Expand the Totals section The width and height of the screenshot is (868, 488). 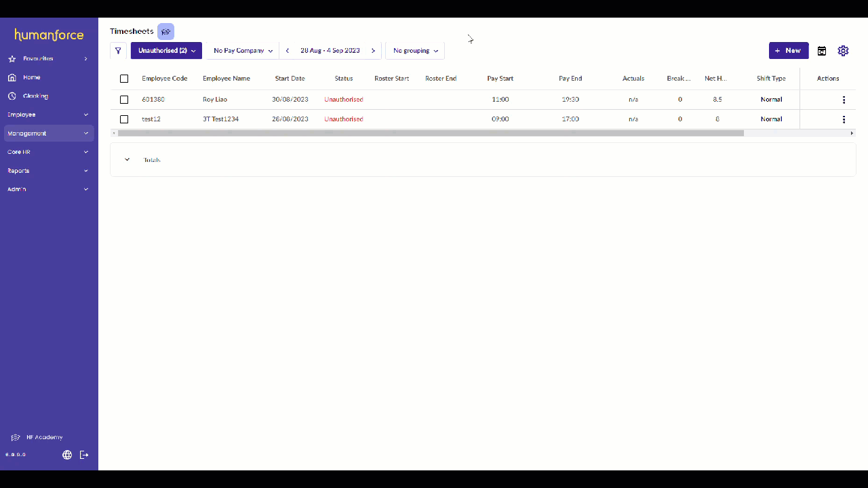coord(127,160)
